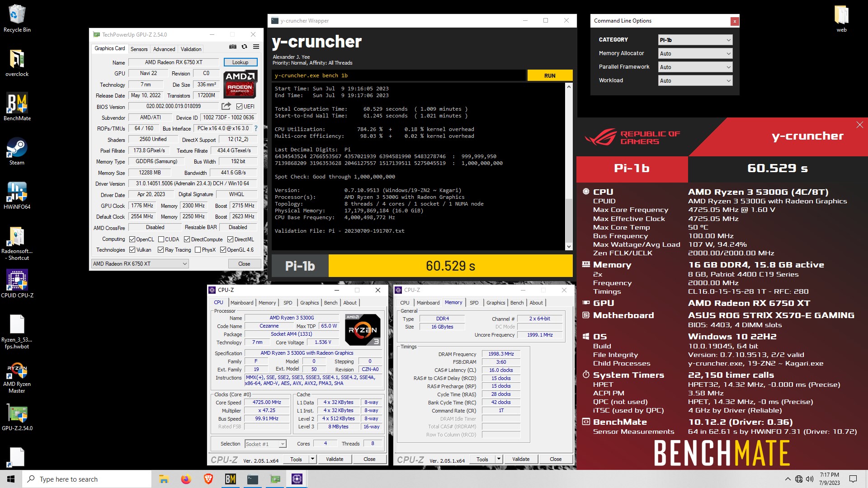Close the BenchMate result overlay X

(x=859, y=125)
